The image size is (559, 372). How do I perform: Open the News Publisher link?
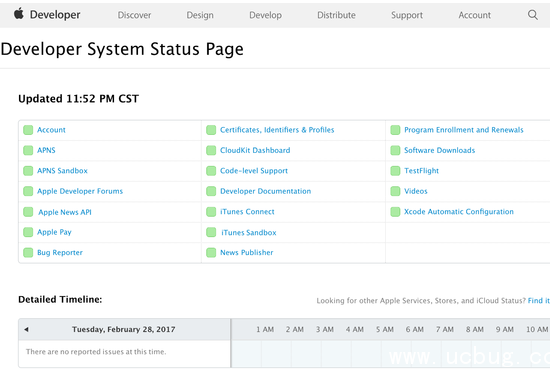click(247, 253)
